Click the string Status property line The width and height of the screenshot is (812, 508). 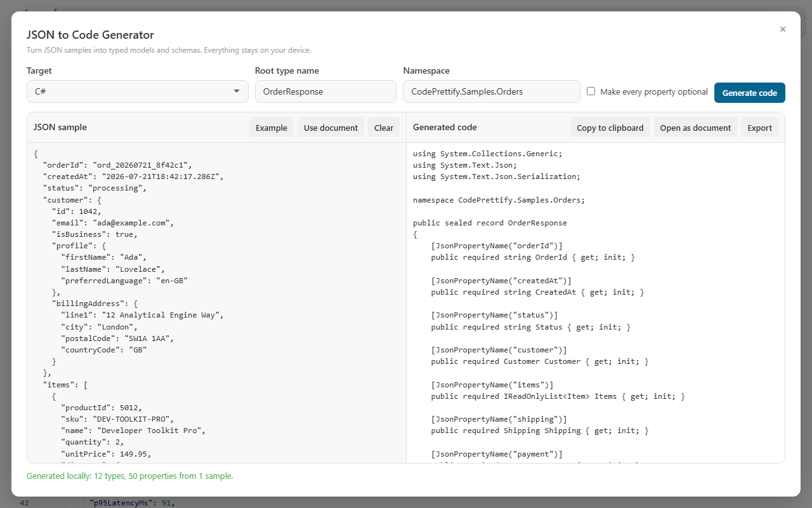pos(531,327)
